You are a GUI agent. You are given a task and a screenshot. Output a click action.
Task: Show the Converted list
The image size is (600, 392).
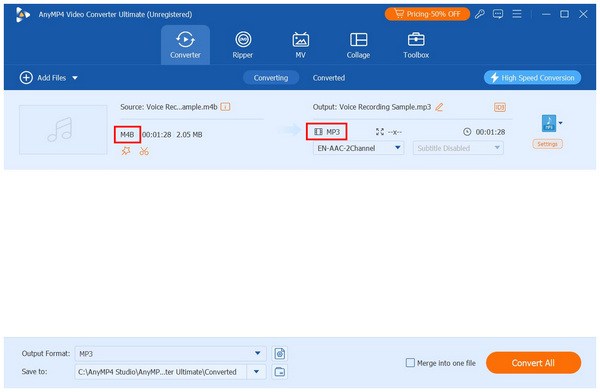[x=329, y=78]
